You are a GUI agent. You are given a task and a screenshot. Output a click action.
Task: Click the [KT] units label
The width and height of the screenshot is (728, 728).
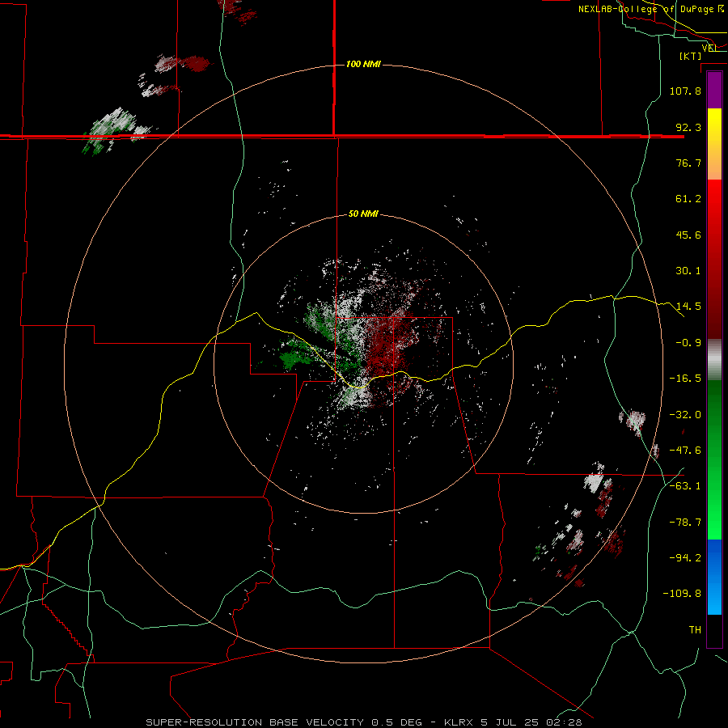pos(691,56)
